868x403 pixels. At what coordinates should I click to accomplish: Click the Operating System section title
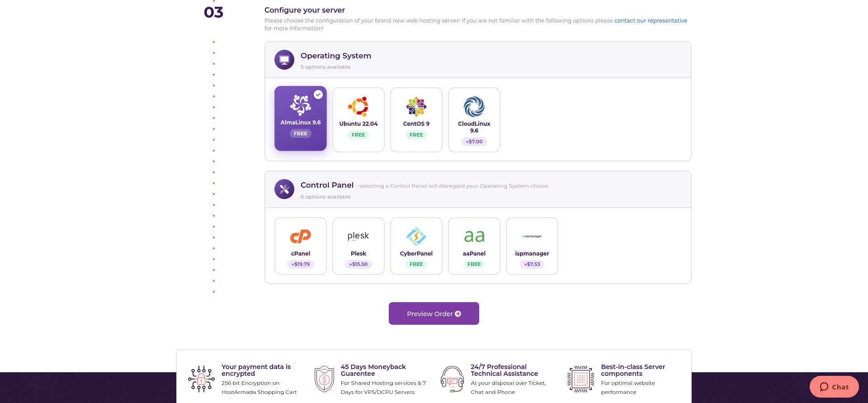(336, 56)
